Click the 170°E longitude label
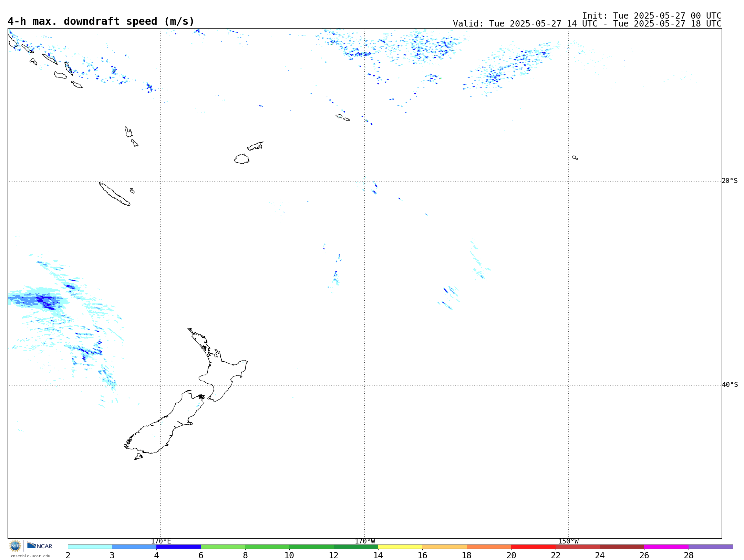The width and height of the screenshot is (744, 560). 161,541
